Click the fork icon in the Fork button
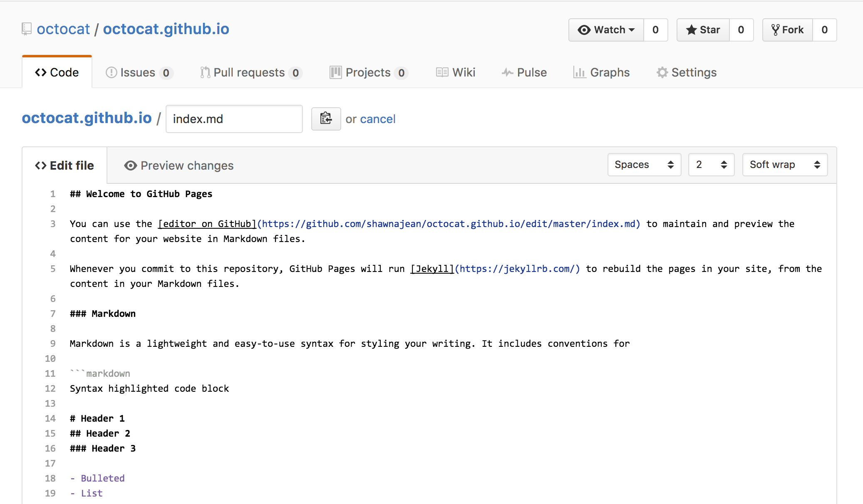Screen dimensions: 863x504 [x=775, y=30]
